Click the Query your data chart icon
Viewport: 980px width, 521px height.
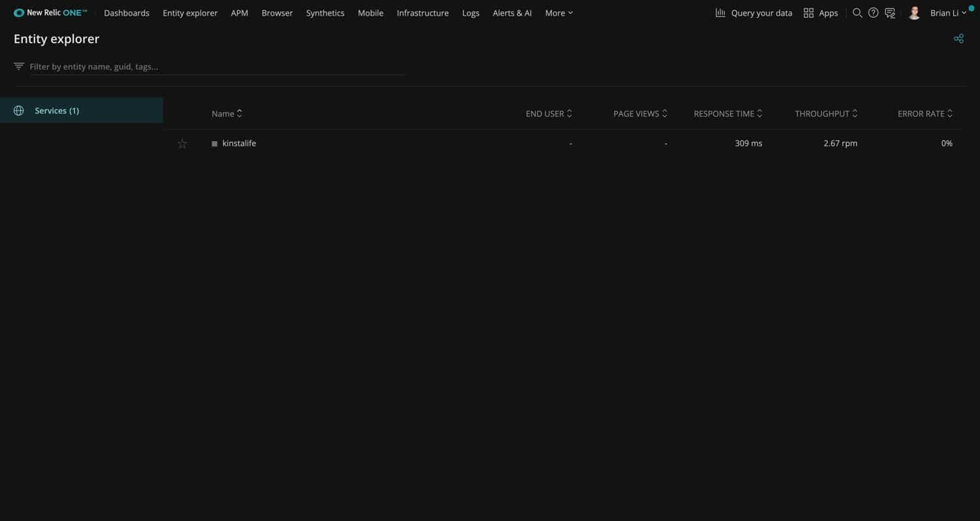click(721, 13)
